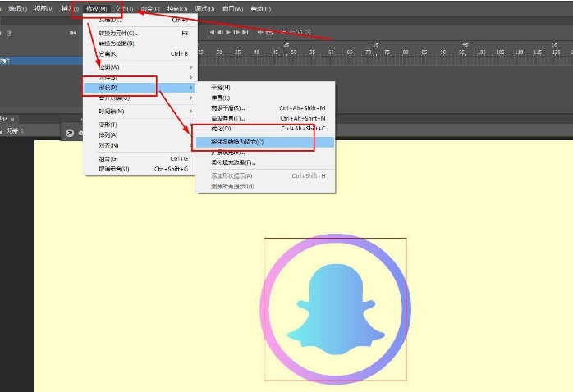Viewport: 573px width, 392px height.
Task: Close the document tab with the x
Action: pyautogui.click(x=13, y=120)
